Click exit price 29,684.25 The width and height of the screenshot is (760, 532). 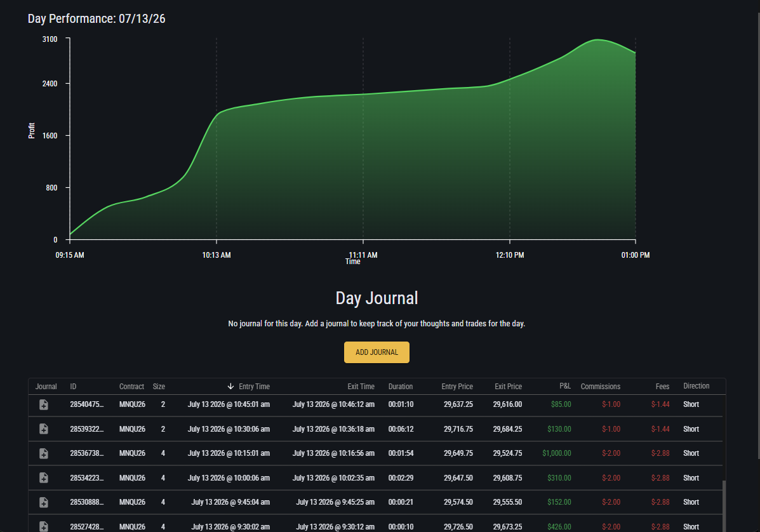(507, 429)
